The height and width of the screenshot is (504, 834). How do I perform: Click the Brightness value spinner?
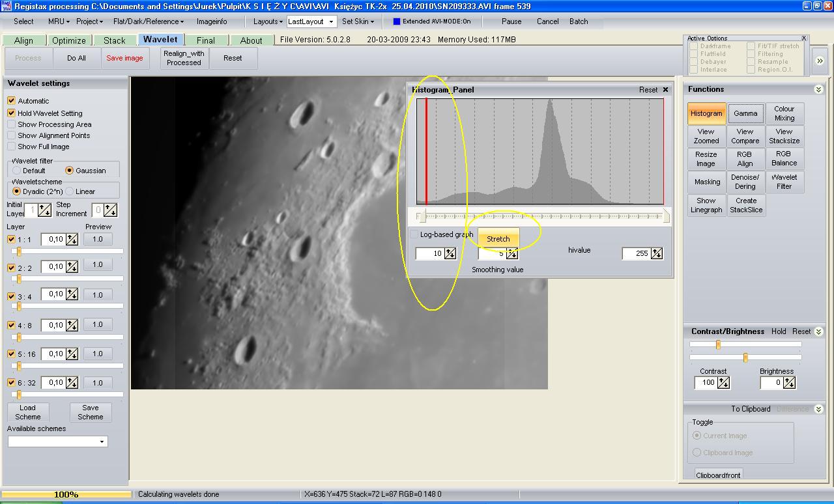click(789, 383)
